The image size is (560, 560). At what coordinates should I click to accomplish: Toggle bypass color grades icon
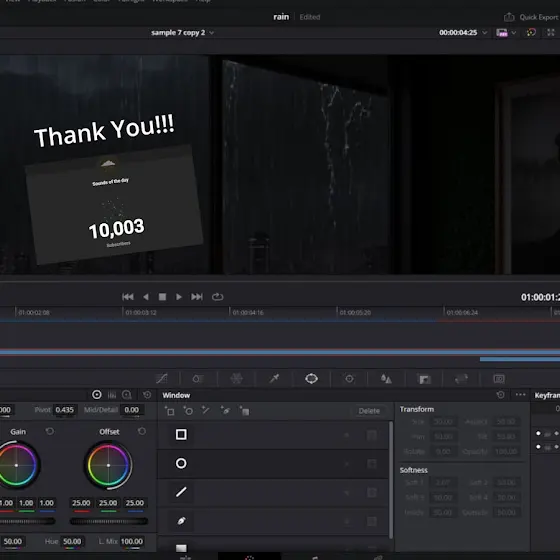click(x=531, y=32)
